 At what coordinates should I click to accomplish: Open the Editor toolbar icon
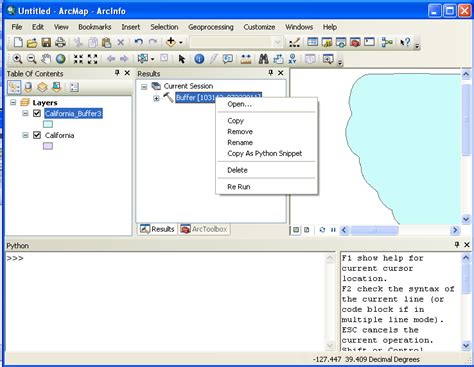tap(294, 42)
